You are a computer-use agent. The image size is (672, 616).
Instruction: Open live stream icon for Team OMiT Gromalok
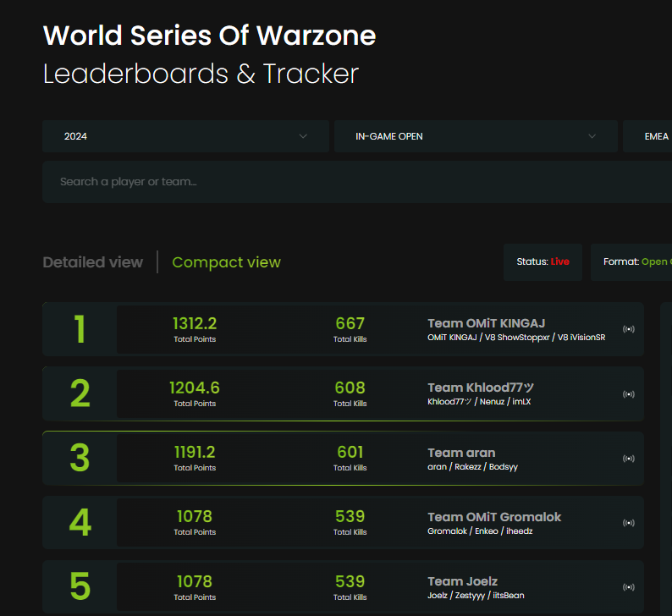(628, 523)
